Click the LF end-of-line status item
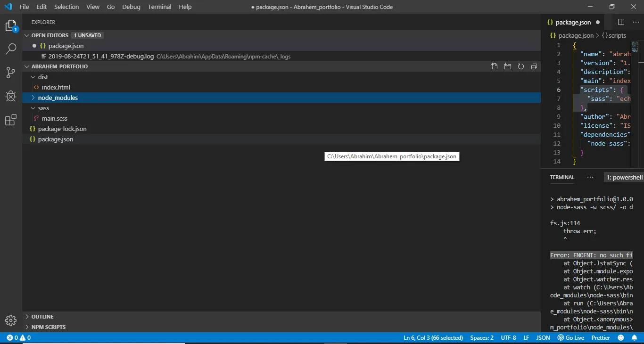This screenshot has width=644, height=344. (x=526, y=338)
